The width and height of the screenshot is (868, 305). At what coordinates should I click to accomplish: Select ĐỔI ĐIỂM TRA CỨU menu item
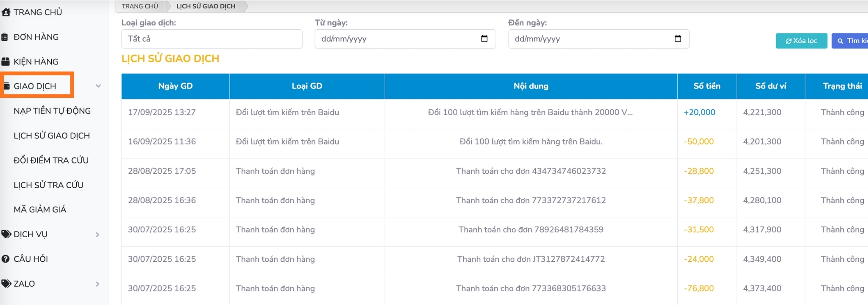[51, 161]
